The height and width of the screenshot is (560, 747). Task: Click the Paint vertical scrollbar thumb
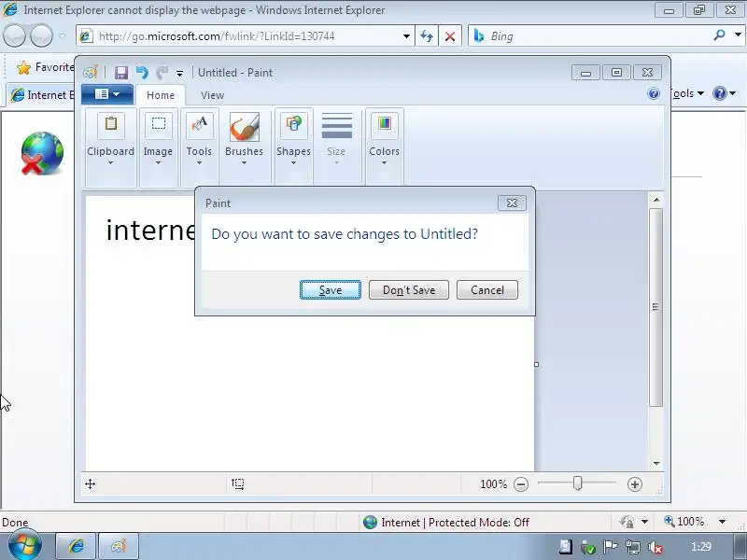656,307
